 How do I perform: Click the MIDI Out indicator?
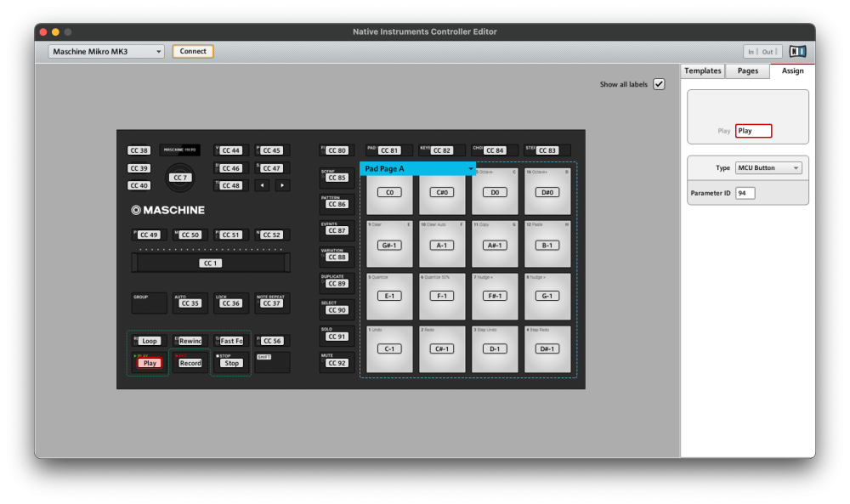[x=768, y=52]
